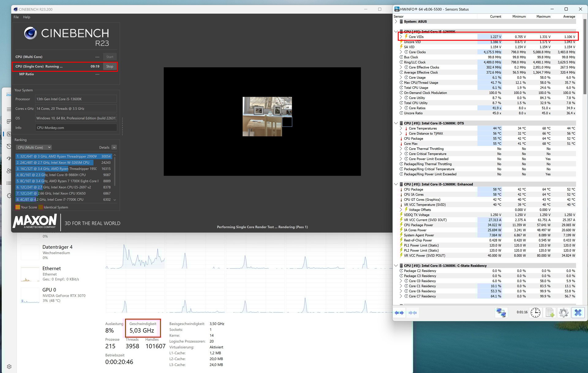This screenshot has height=373, width=588.
Task: Select Task Manager Performance page icon
Action: click(9, 134)
